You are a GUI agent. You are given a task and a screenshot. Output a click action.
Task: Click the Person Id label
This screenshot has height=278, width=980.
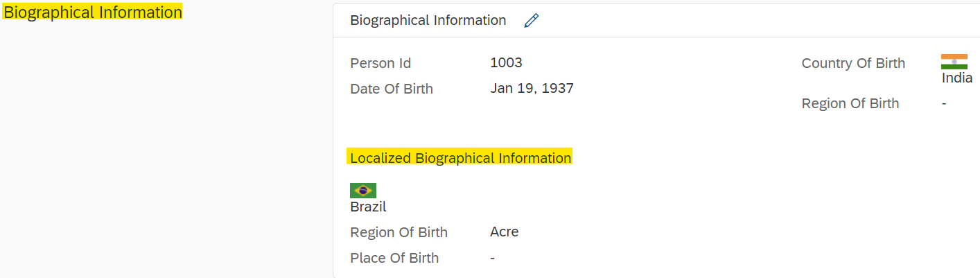tap(380, 63)
